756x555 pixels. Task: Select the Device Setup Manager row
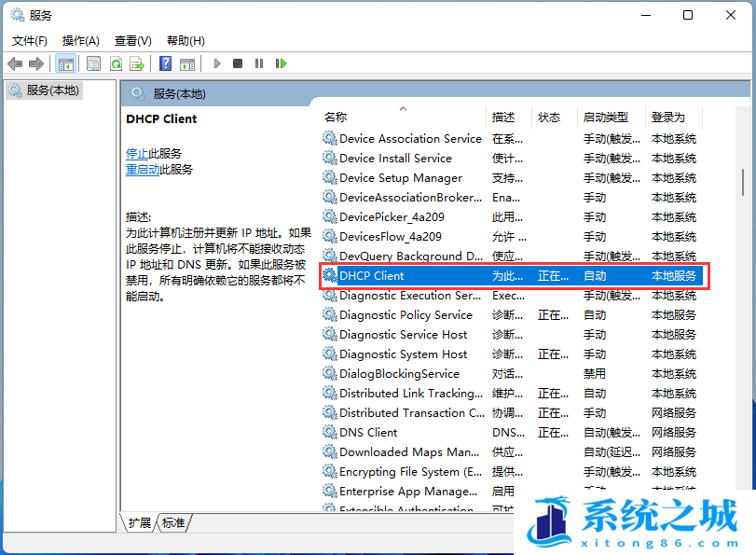coord(511,177)
